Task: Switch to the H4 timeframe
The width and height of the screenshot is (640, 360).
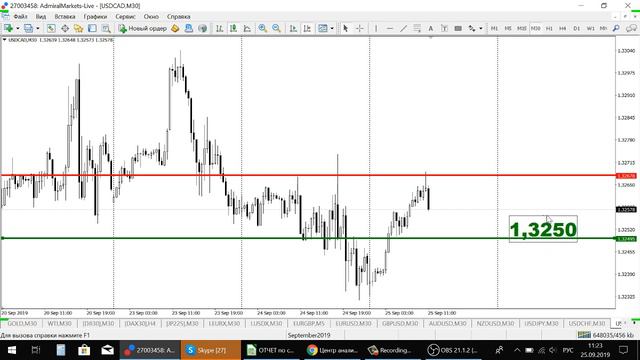Action: pos(563,28)
